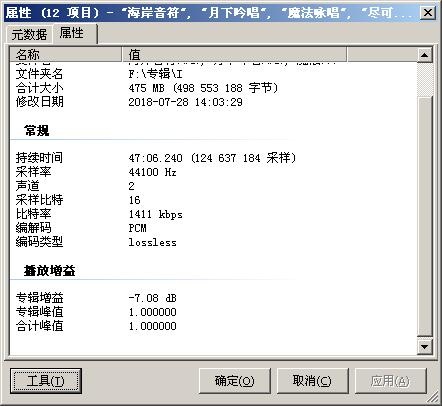This screenshot has height=406, width=442.
Task: Select the 合计峰值 row label
Action: (39, 326)
